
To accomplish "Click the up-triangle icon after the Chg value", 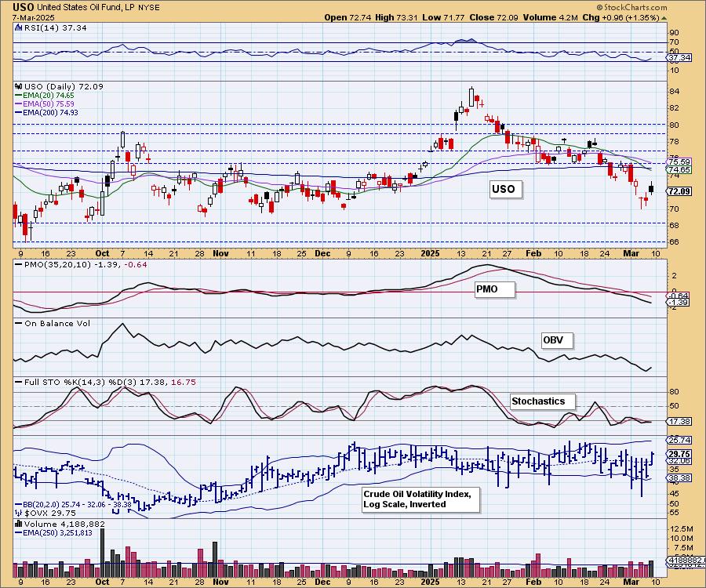I will click(x=664, y=18).
